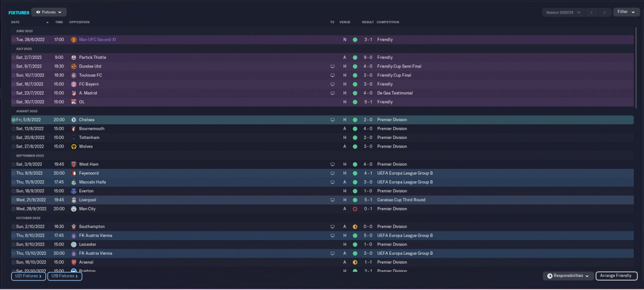Click the Chelsea club badge icon
The height and width of the screenshot is (290, 644).
point(74,120)
